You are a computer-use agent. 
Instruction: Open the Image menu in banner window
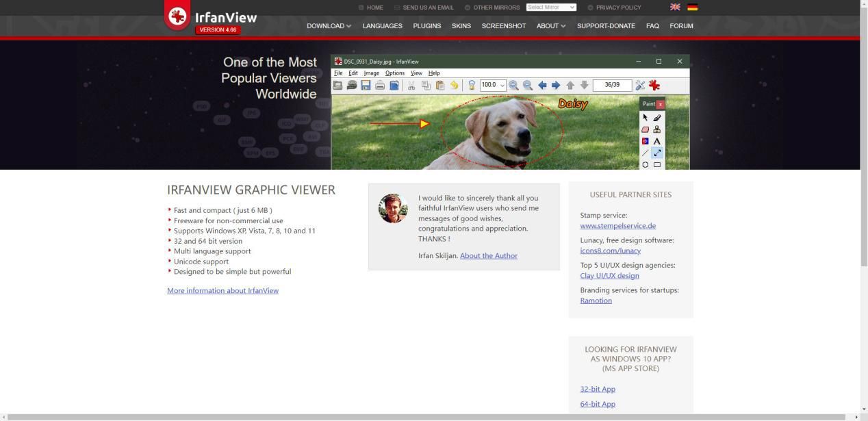(371, 73)
